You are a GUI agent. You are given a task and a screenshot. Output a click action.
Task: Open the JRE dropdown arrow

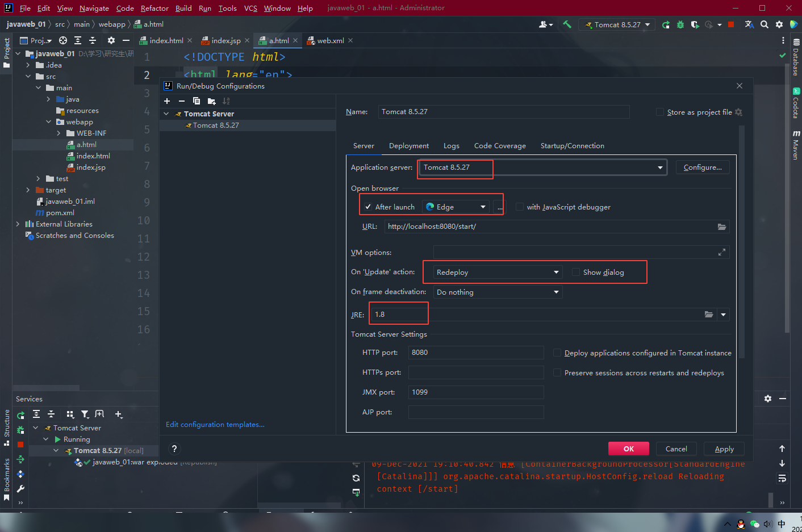coord(723,315)
